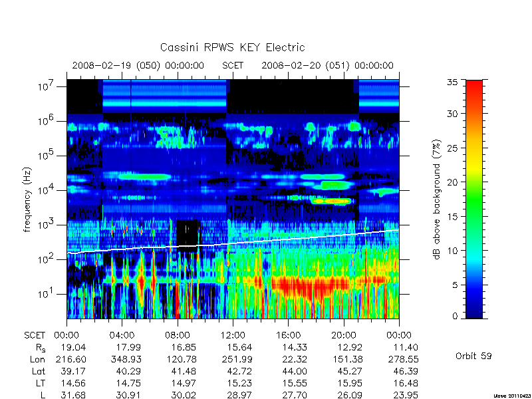
Task: Click the Lat value '44.00'
Action: [294, 372]
